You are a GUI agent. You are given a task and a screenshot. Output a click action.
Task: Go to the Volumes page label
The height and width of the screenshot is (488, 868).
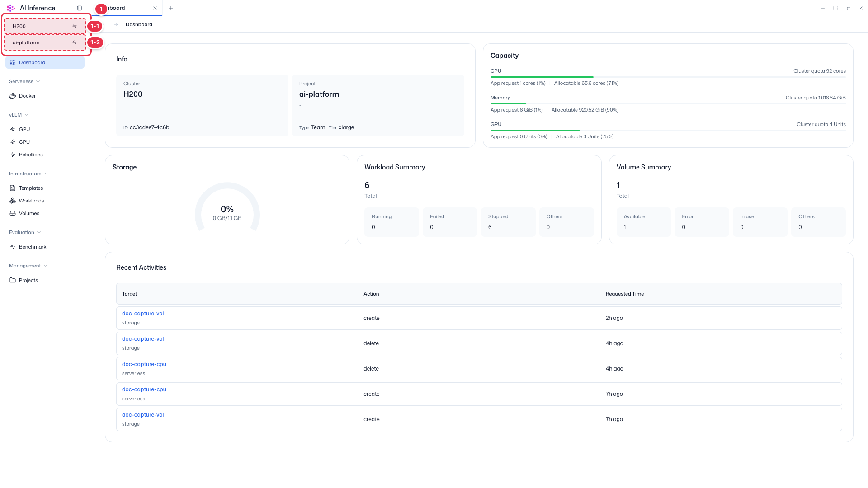29,213
